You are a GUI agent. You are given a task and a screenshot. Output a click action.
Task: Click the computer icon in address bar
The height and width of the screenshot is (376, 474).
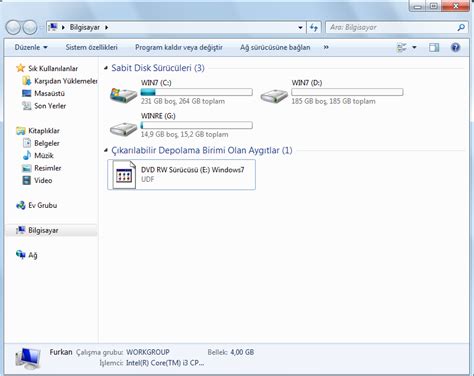pos(53,27)
